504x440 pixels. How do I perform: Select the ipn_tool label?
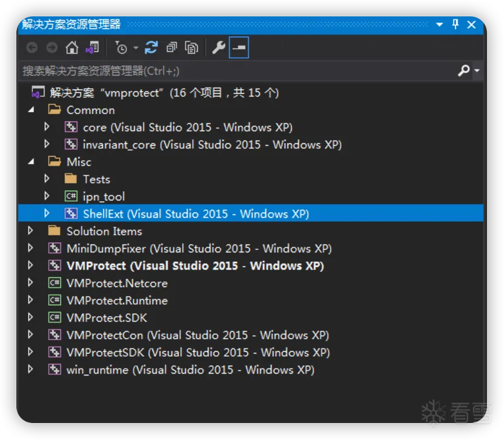pos(104,197)
